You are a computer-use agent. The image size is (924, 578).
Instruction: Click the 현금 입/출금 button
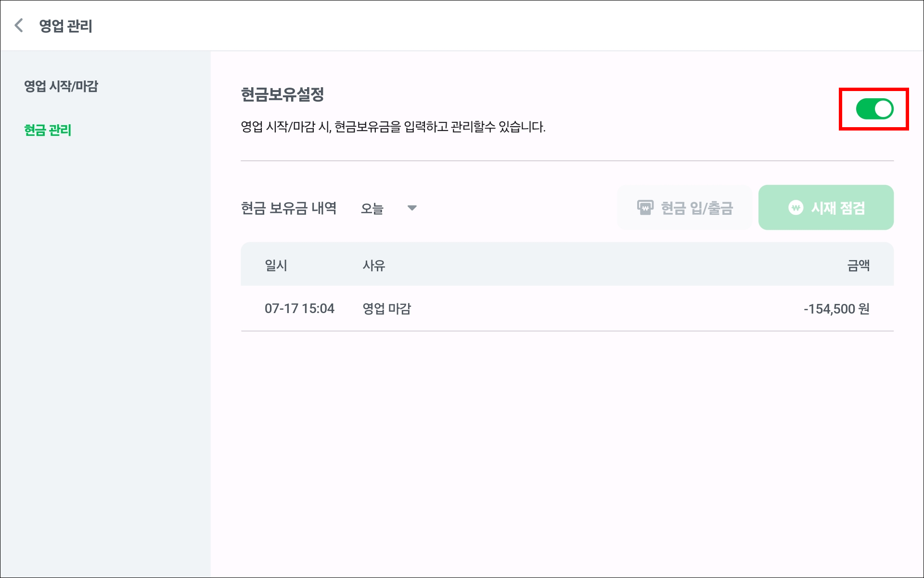tap(684, 208)
